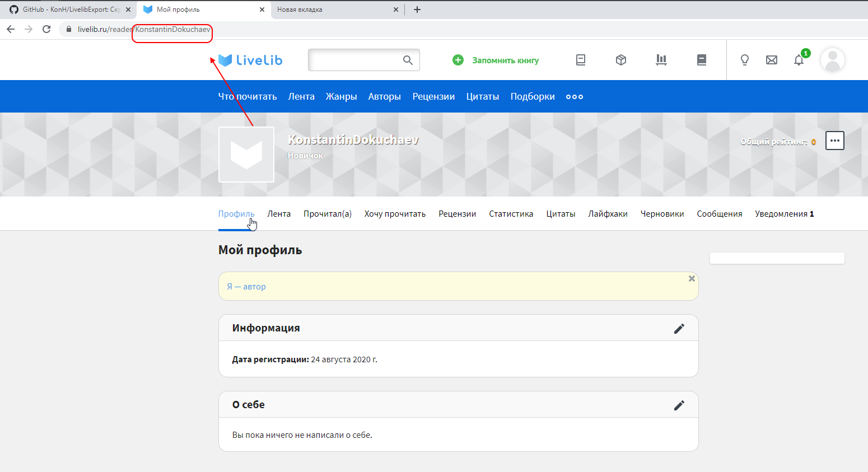Switch to the Новая вкладка tab
Screen dimensions: 868x472
(337, 10)
